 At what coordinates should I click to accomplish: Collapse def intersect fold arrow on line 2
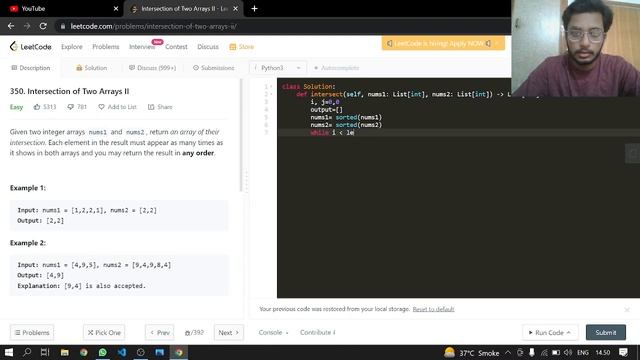271,94
